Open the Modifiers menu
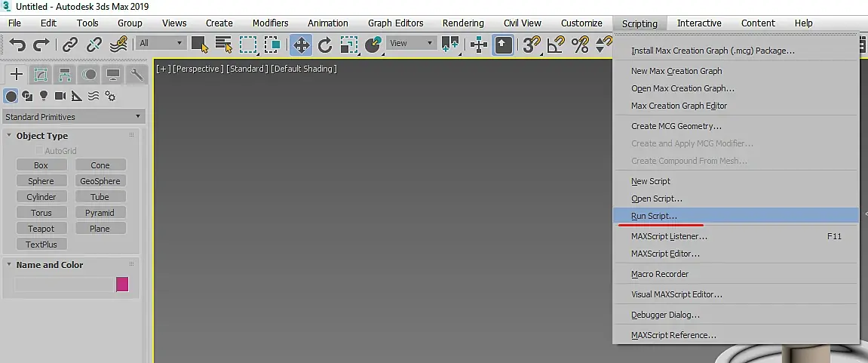This screenshot has width=868, height=363. coord(270,23)
